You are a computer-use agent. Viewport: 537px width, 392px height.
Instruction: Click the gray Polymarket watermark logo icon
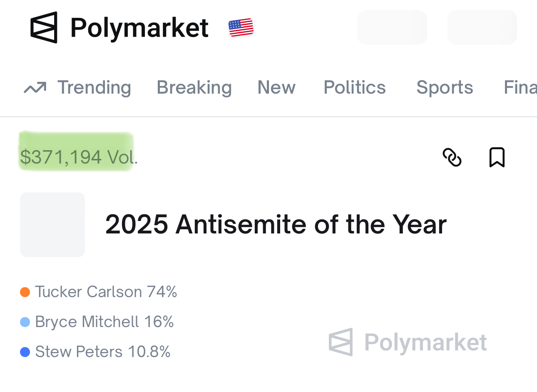341,342
